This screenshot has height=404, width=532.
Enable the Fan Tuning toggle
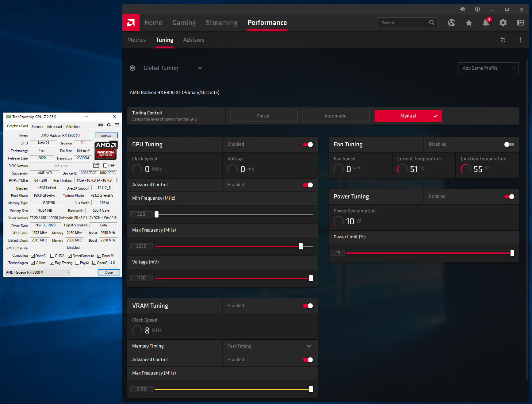point(509,144)
